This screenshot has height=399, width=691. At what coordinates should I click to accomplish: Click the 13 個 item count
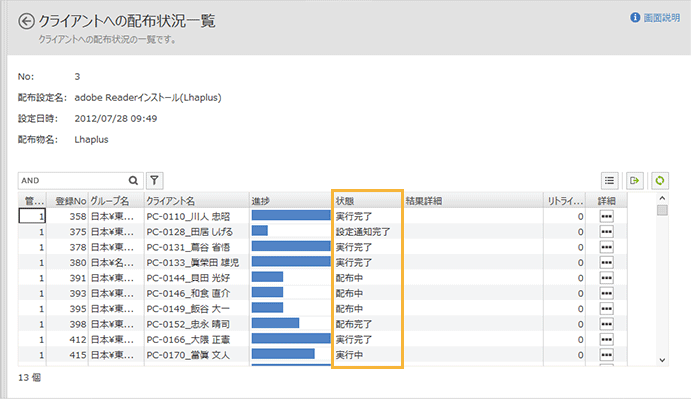click(30, 378)
